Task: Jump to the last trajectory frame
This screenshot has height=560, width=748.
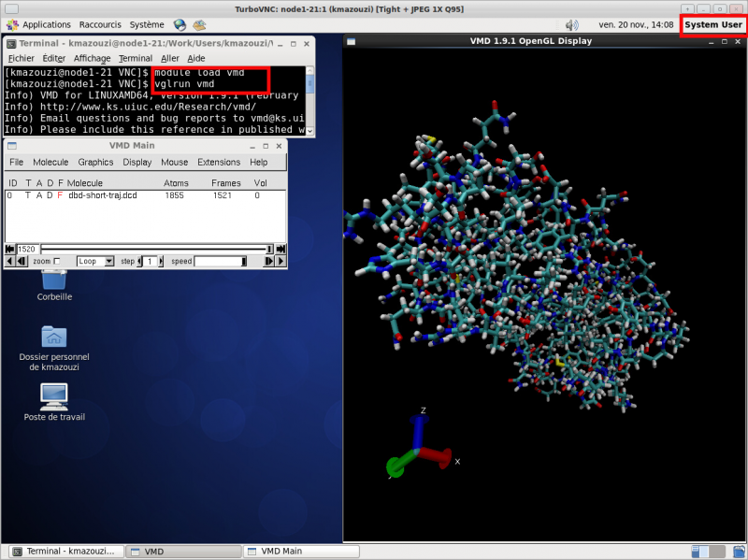Action: pos(280,249)
